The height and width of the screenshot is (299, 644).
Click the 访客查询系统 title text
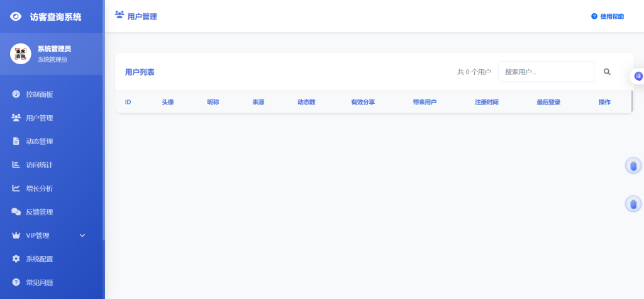[55, 17]
